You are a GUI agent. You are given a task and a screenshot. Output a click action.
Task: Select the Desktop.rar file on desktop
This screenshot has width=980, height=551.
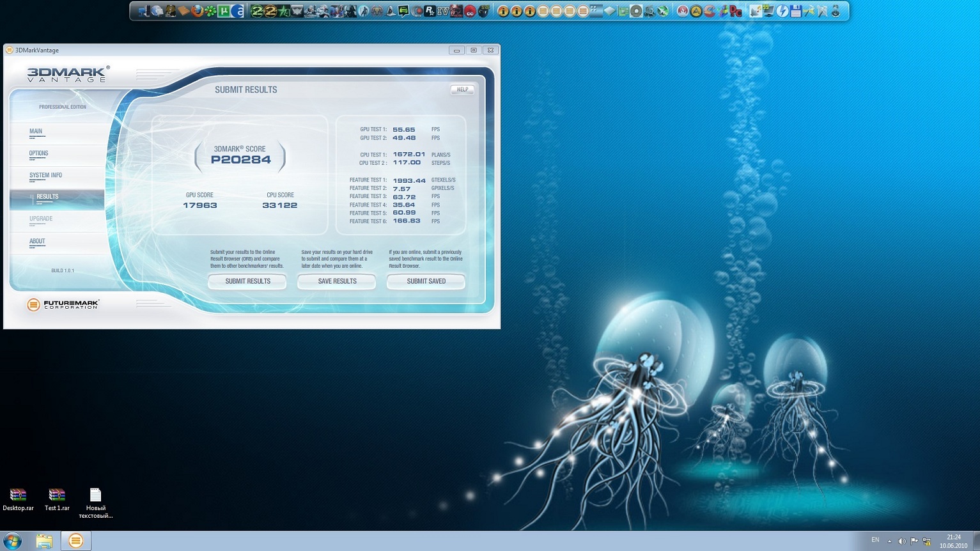[x=18, y=499]
